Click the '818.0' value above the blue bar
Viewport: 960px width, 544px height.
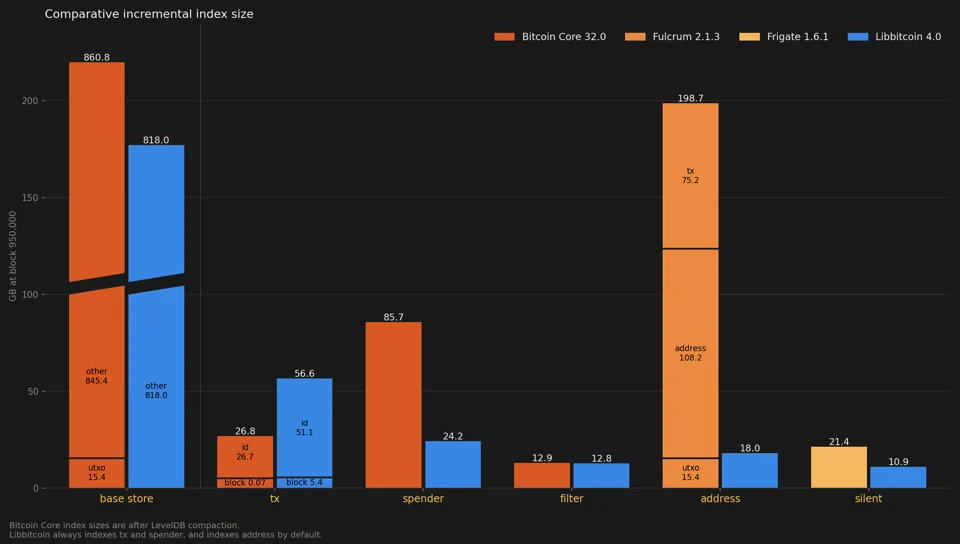(156, 140)
